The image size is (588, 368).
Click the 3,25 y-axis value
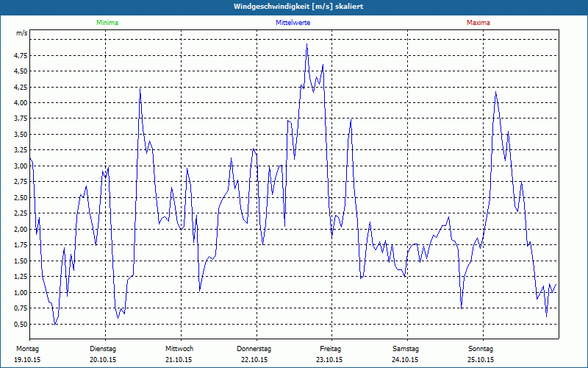pyautogui.click(x=21, y=150)
